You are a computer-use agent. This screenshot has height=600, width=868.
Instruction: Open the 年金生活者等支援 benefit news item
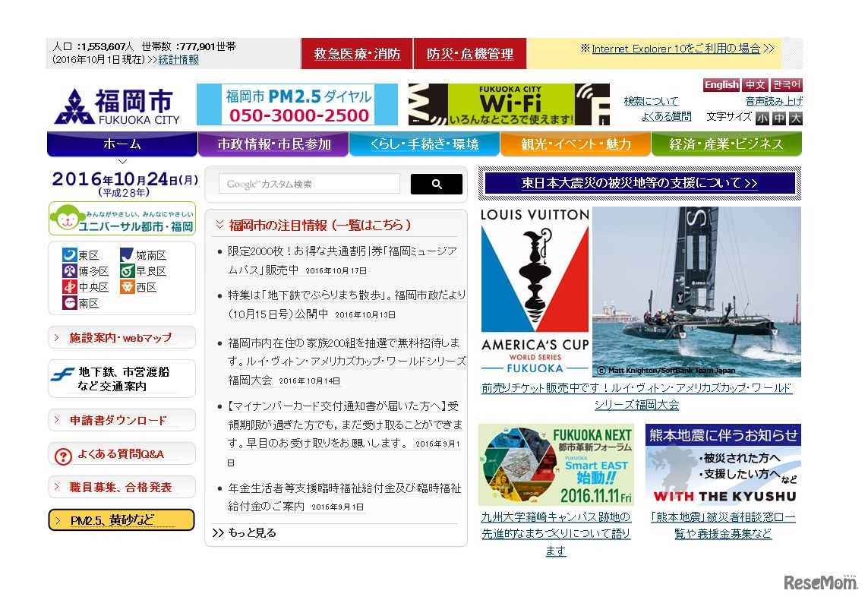[344, 497]
